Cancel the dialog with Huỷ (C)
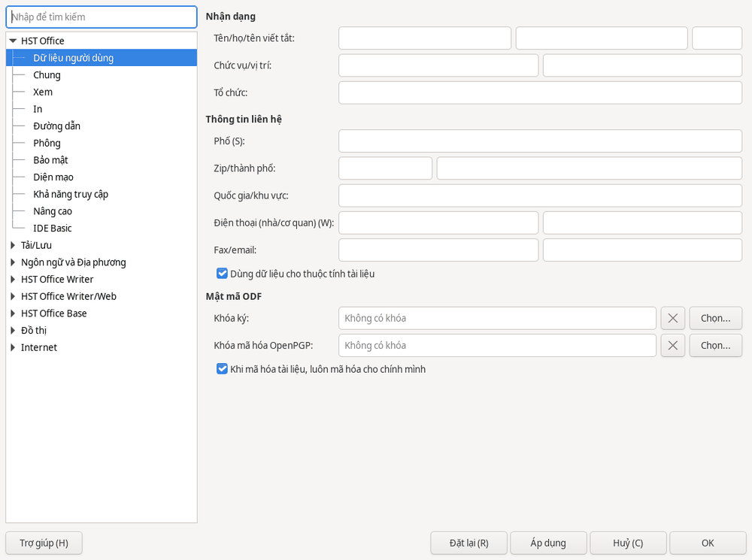This screenshot has width=752, height=560. [x=628, y=543]
